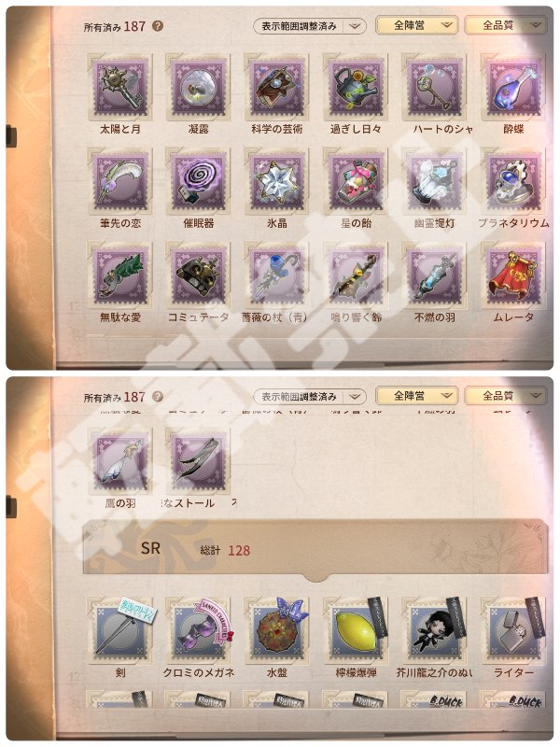Select the コミュテータ accessory icon
The image size is (560, 747).
[198, 275]
